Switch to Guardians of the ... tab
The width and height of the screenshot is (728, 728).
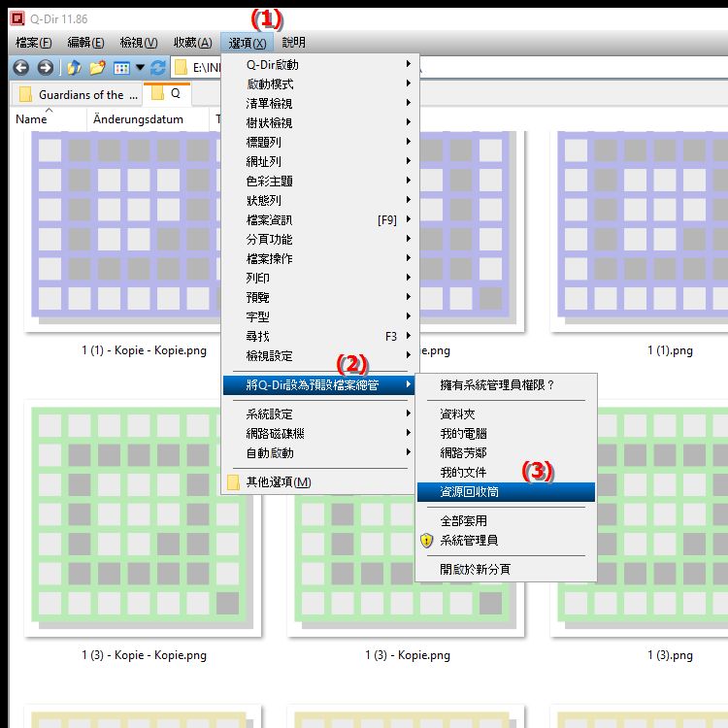(78, 95)
